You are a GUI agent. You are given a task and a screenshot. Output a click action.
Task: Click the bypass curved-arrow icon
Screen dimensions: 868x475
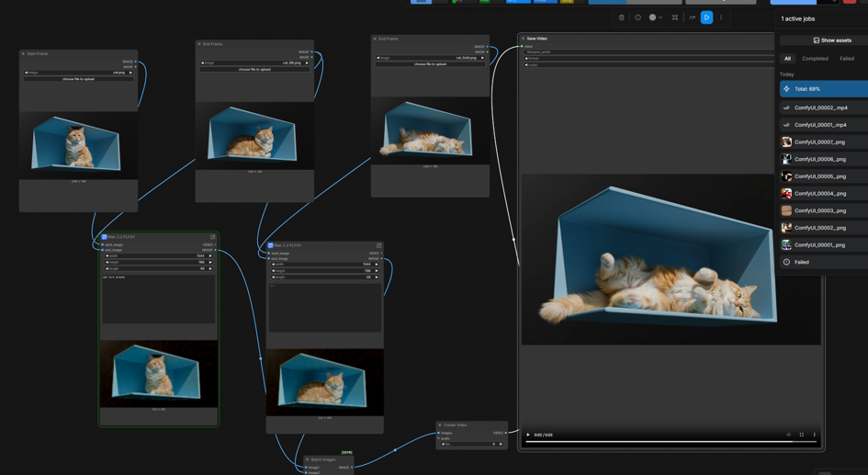click(692, 17)
